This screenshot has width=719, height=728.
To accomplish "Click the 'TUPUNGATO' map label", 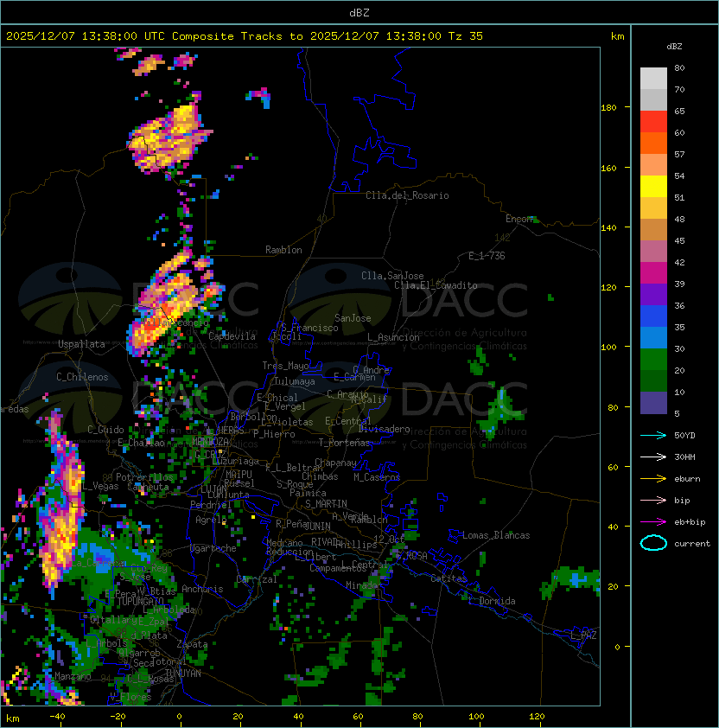I will tap(140, 601).
